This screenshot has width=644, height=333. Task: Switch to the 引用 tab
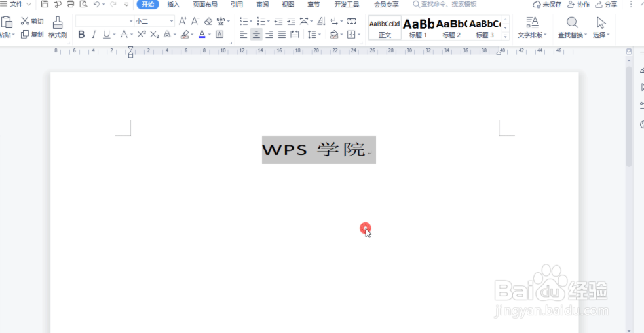click(x=237, y=5)
